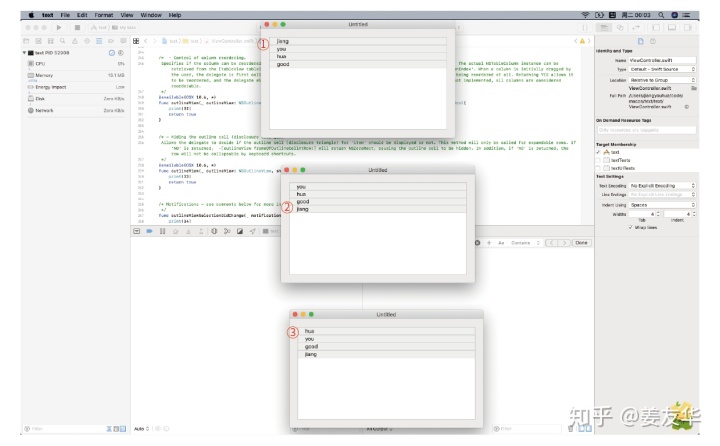Open the scheme selector text > My Mac
The width and height of the screenshot is (720, 446).
click(x=113, y=28)
